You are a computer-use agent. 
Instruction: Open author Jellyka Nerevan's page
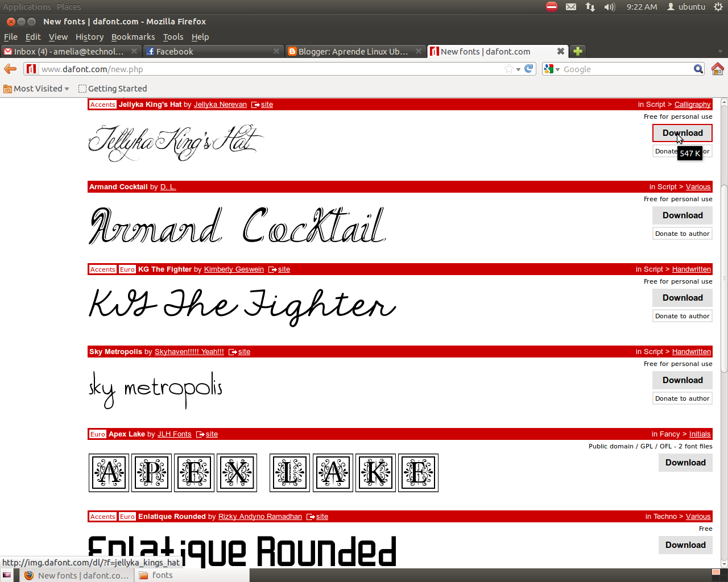[x=220, y=105]
